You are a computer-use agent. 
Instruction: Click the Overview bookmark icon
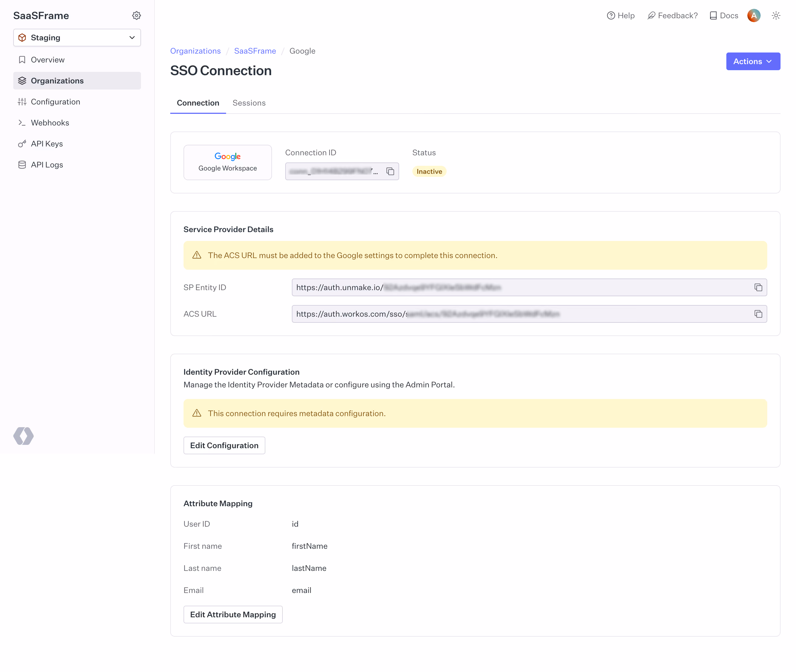click(22, 60)
